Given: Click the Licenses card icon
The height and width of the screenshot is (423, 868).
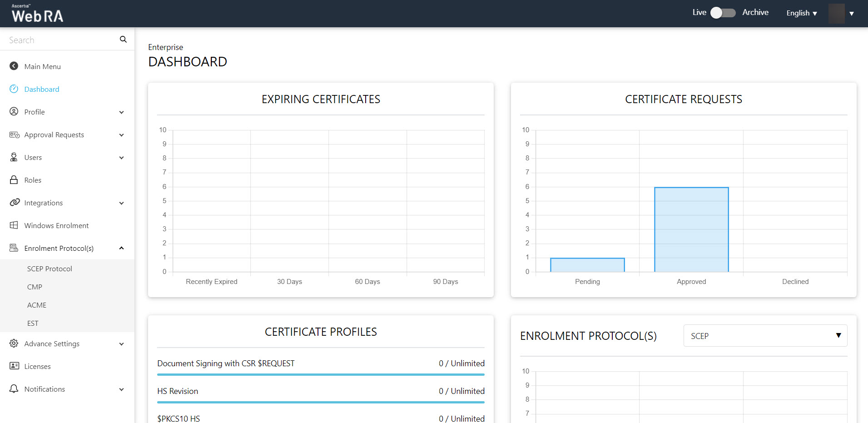Looking at the screenshot, I should (14, 366).
